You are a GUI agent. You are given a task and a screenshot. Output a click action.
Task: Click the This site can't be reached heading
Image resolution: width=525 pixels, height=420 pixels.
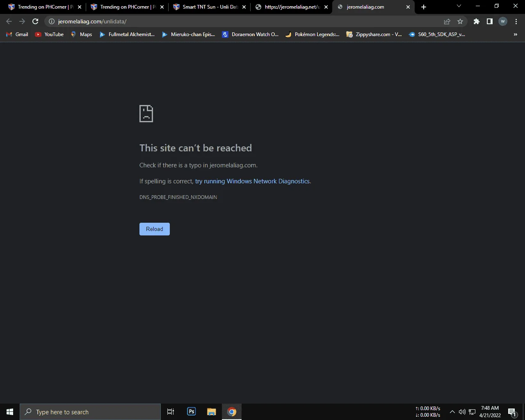pos(196,148)
